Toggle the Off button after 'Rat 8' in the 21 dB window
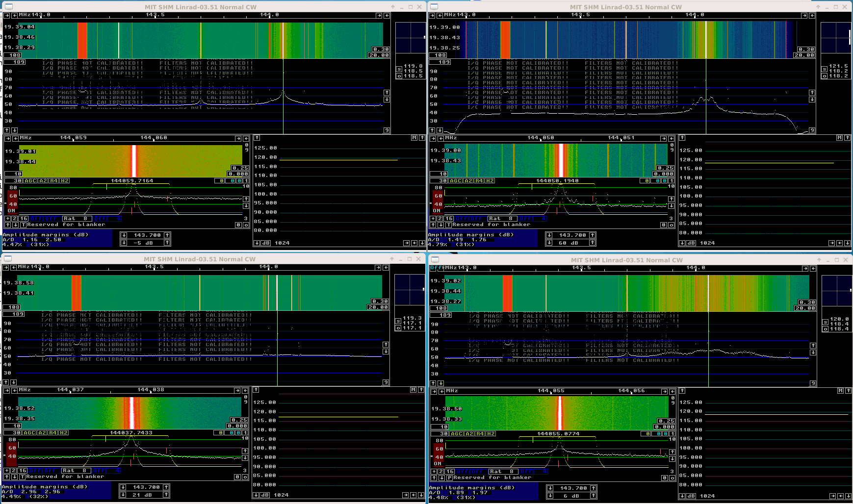The width and height of the screenshot is (853, 504). pos(100,471)
